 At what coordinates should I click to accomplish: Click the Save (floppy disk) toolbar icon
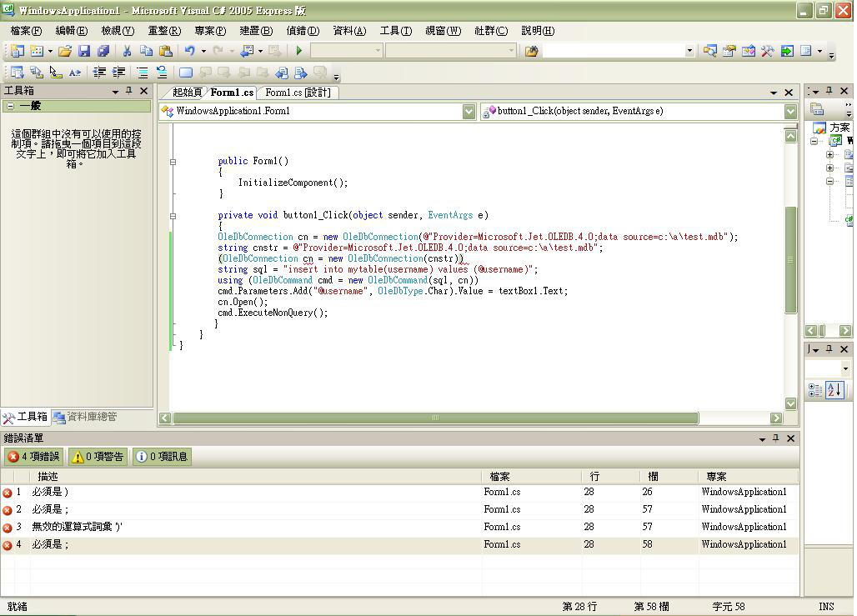(84, 51)
